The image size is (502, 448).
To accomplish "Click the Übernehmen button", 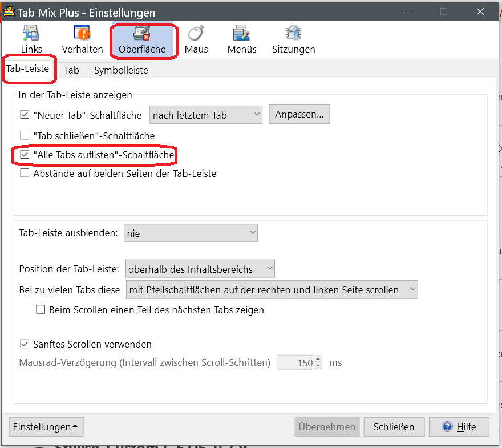I will point(327,426).
